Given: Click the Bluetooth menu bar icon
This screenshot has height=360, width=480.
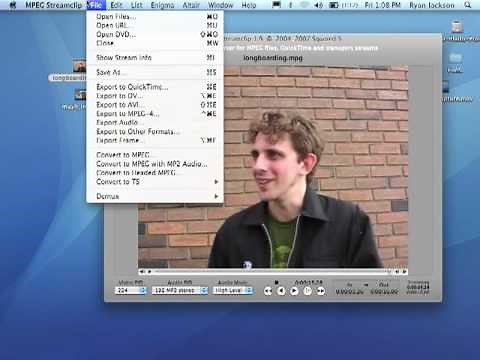Looking at the screenshot, I should [290, 5].
